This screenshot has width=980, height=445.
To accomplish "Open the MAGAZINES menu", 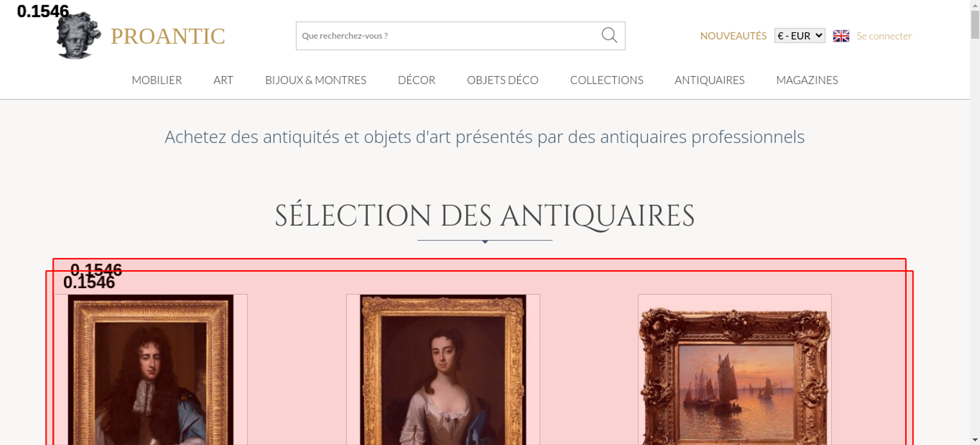I will tap(807, 80).
